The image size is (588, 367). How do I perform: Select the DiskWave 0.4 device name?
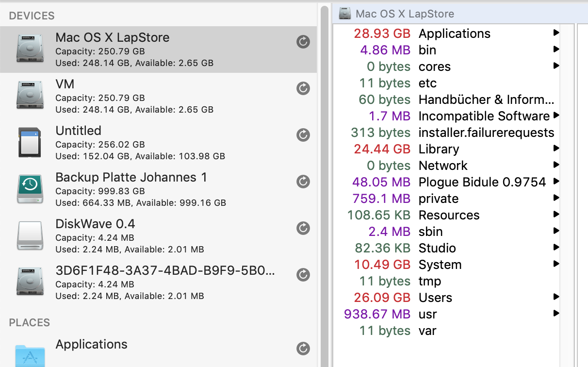click(x=96, y=224)
